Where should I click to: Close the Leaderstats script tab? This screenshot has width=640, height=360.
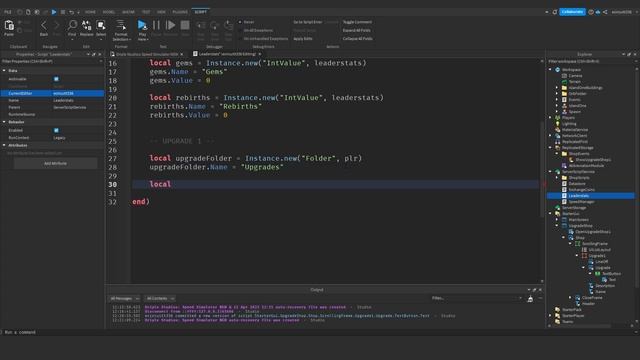click(260, 54)
